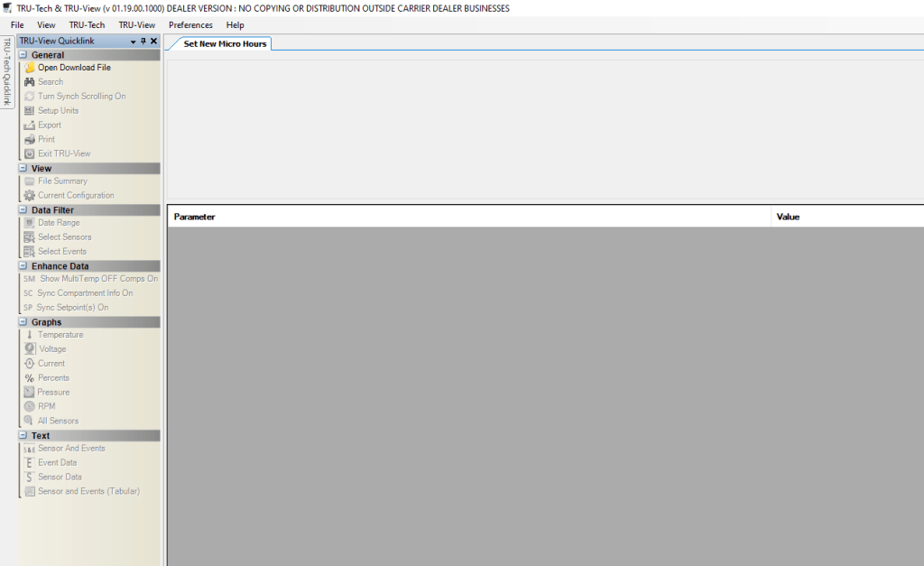Click the Export icon in General
Viewport: 924px width, 566px height.
30,125
